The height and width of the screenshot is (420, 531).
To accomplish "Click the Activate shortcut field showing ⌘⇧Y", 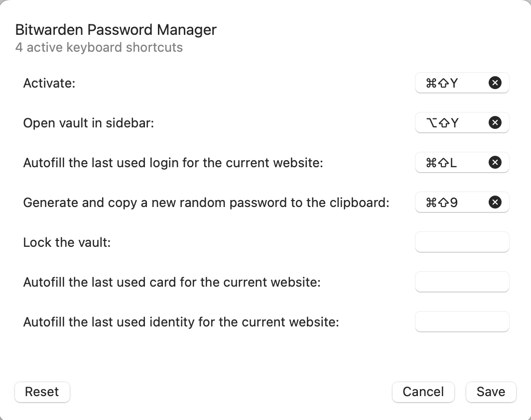I will pyautogui.click(x=448, y=83).
